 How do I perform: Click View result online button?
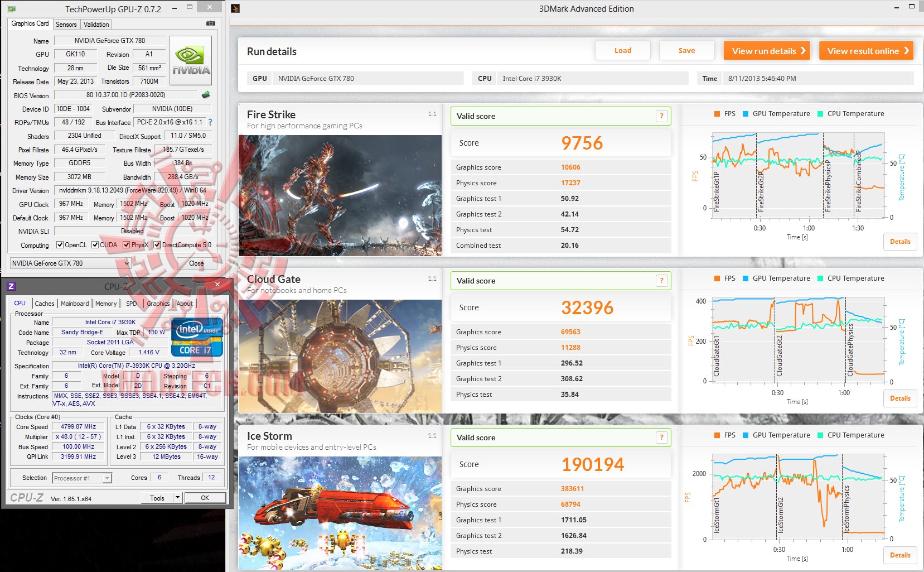pyautogui.click(x=867, y=51)
